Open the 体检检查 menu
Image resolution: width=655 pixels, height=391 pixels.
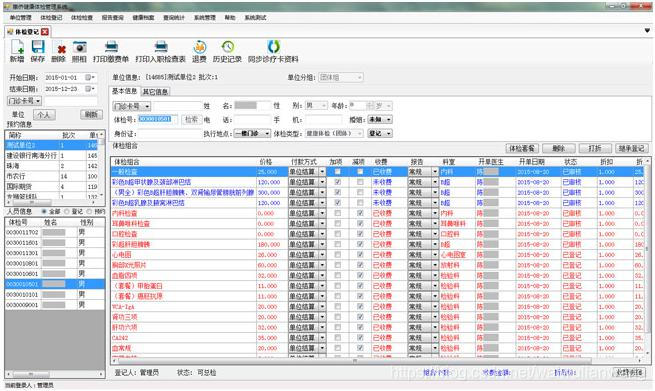(82, 18)
